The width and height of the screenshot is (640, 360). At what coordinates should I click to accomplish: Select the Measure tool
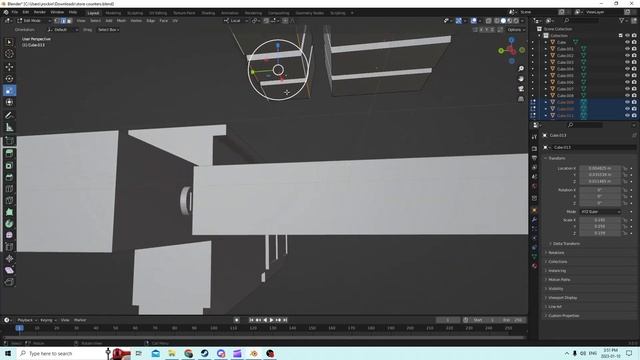pos(9,128)
